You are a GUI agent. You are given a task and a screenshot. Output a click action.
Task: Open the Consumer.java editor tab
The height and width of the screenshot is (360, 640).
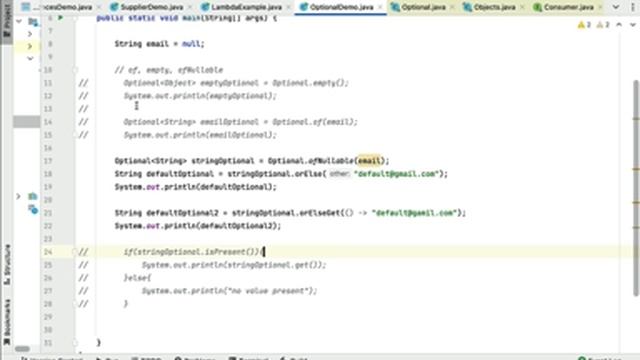[x=568, y=7]
